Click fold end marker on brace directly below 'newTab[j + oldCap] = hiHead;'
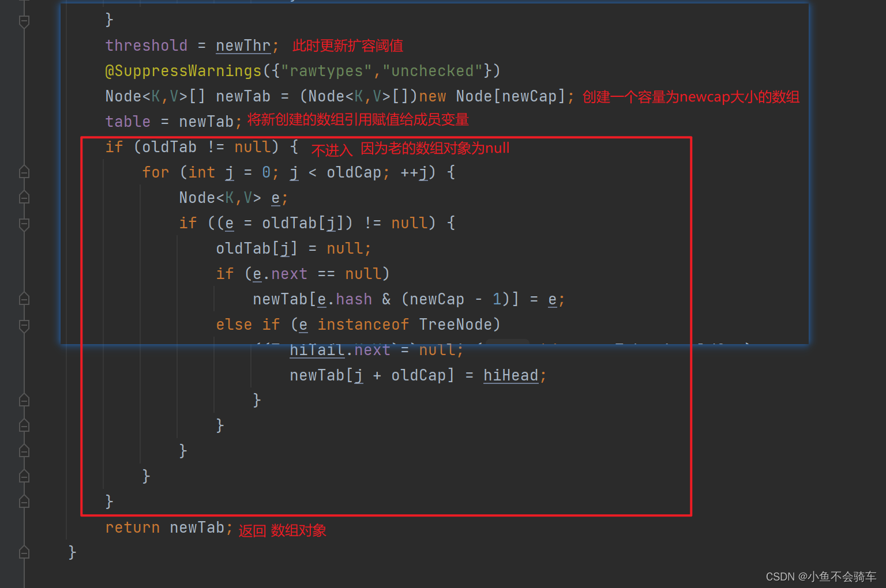 point(24,400)
